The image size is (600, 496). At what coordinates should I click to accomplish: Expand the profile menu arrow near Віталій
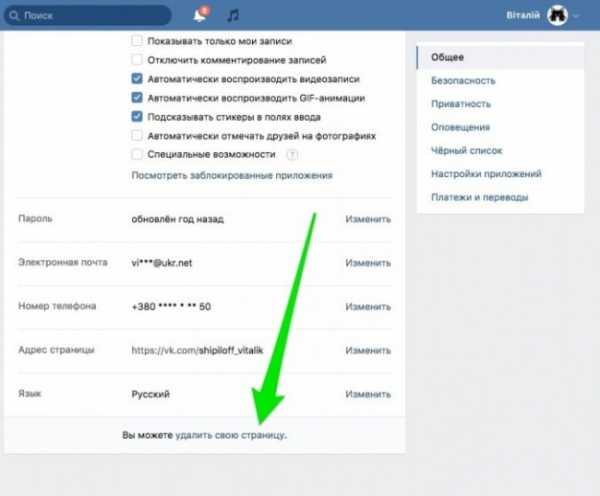[576, 16]
